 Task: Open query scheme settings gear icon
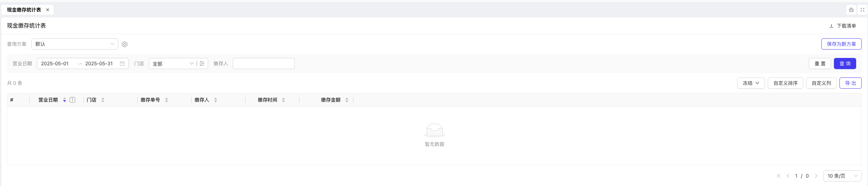[x=125, y=44]
